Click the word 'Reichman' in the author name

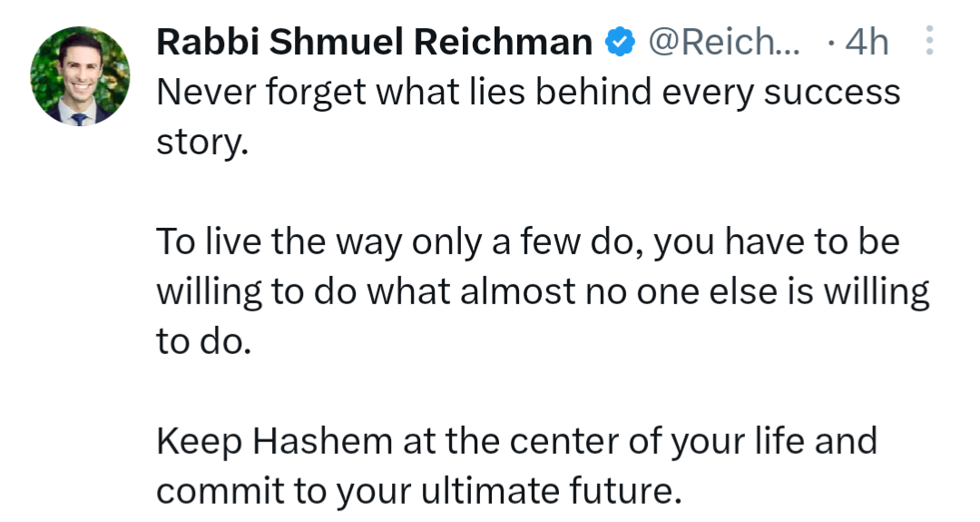pos(503,42)
